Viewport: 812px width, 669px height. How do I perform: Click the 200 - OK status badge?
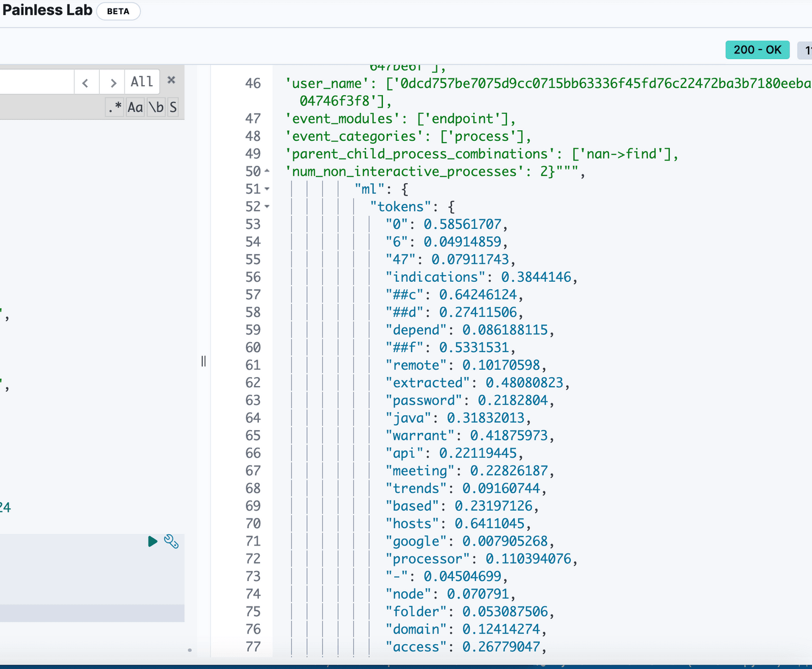[757, 50]
